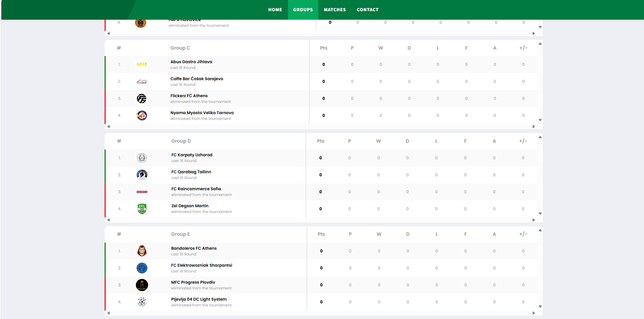The height and width of the screenshot is (319, 644).
Task: Click the MFC Progress Plovdiv logo
Action: pos(142,285)
